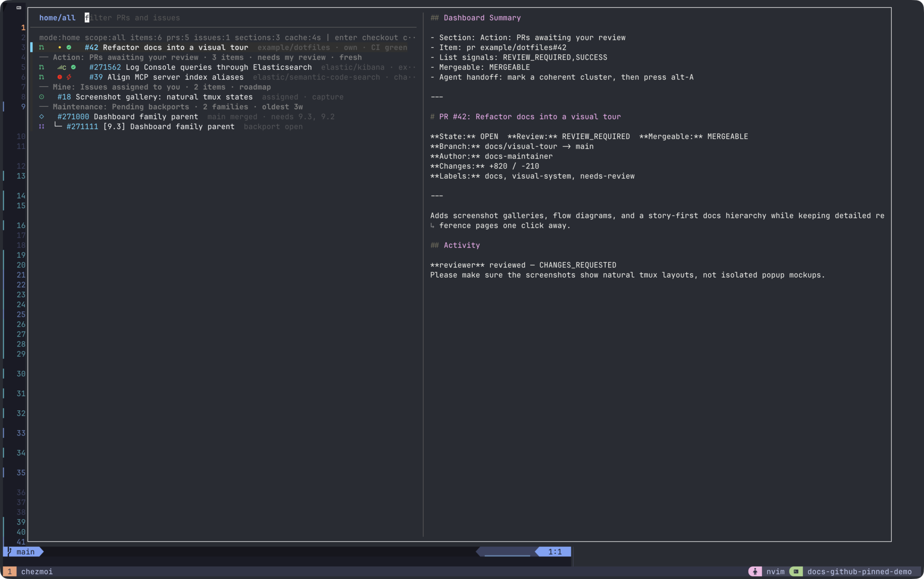Click 'Mergeable: MERGEABLE' summary line
The image size is (924, 579).
tap(480, 67)
